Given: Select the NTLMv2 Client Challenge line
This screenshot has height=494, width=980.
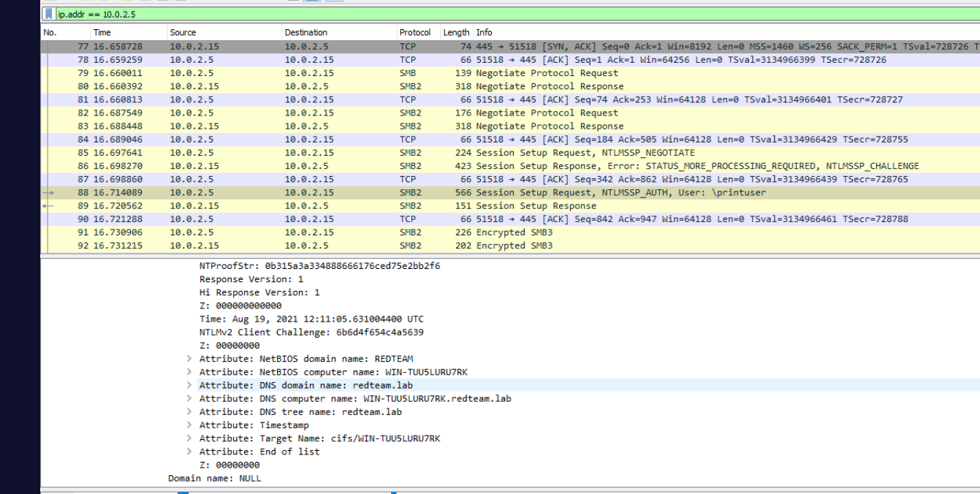Looking at the screenshot, I should pyautogui.click(x=311, y=332).
